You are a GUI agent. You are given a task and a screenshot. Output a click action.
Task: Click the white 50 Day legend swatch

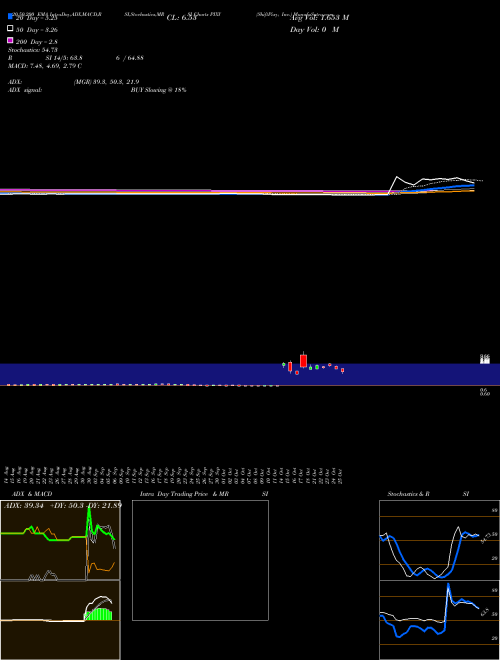(x=10, y=28)
